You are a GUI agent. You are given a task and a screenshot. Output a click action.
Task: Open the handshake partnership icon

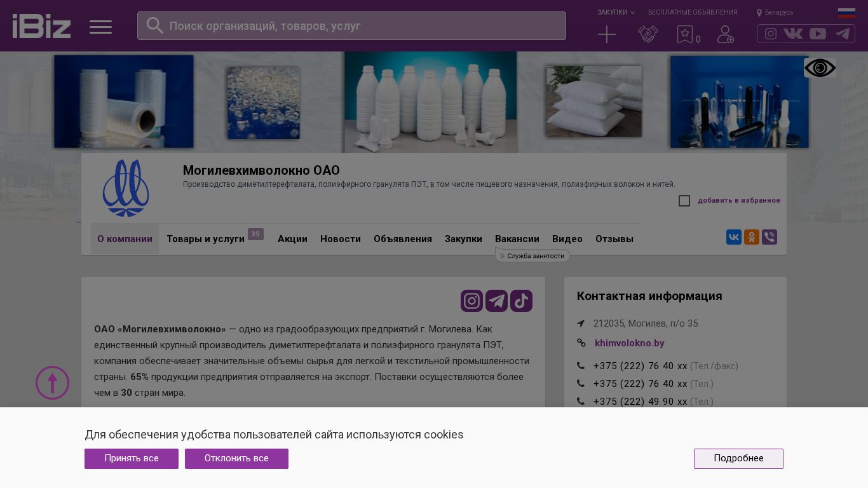(648, 34)
